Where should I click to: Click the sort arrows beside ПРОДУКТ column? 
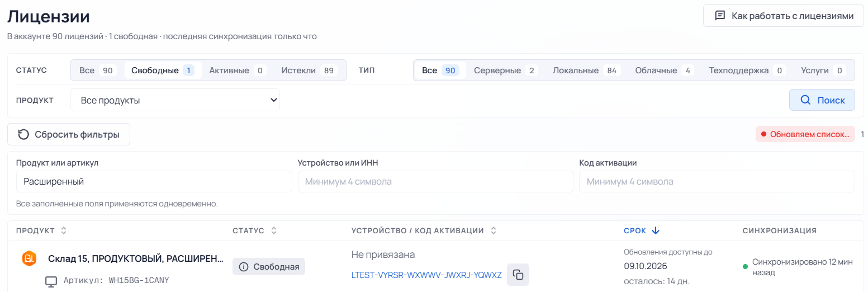tap(64, 230)
